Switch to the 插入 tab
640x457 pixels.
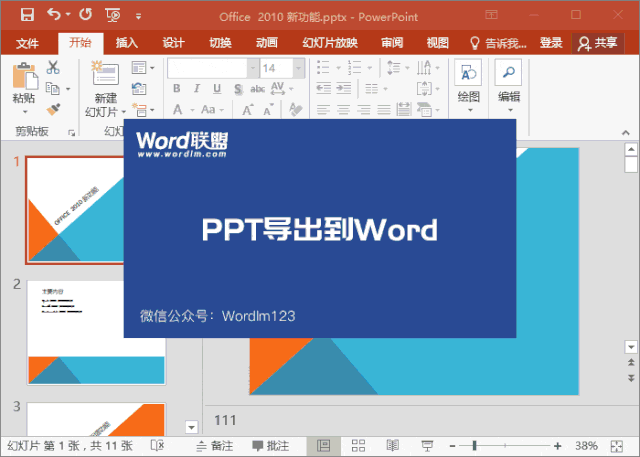(127, 42)
